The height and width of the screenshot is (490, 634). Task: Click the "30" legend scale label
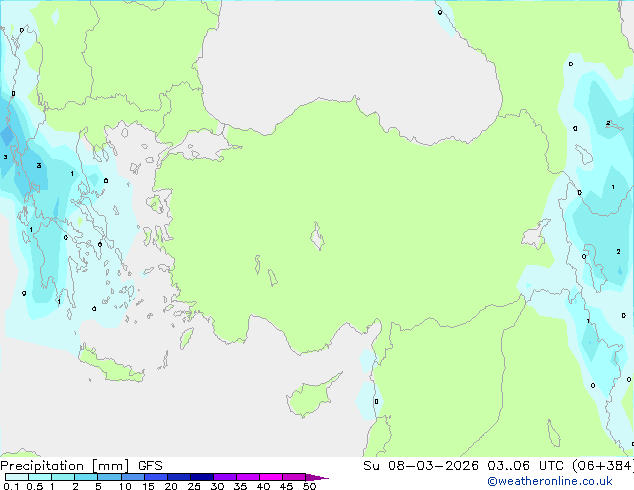(x=217, y=486)
